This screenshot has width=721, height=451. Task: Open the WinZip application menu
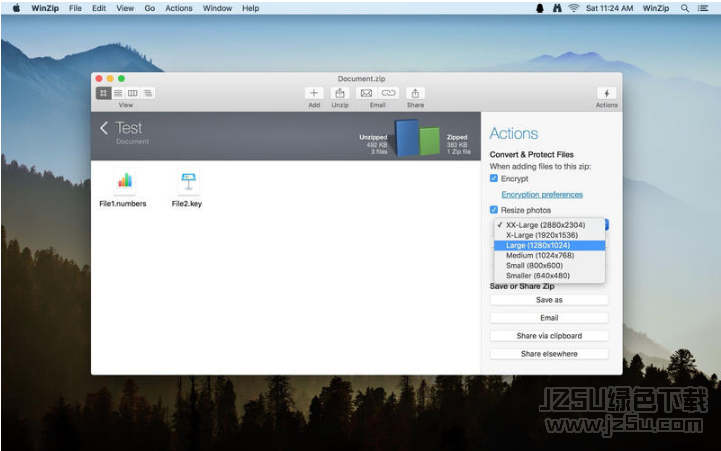click(45, 8)
